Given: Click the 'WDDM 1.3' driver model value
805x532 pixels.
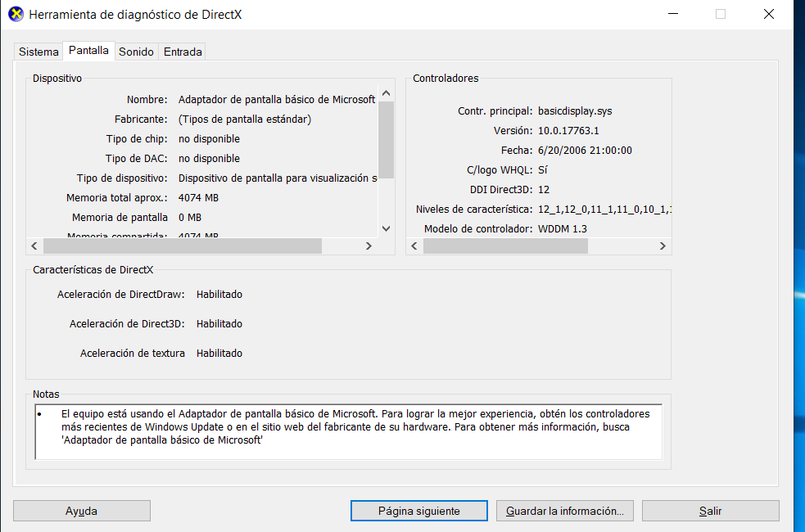Looking at the screenshot, I should coord(562,229).
